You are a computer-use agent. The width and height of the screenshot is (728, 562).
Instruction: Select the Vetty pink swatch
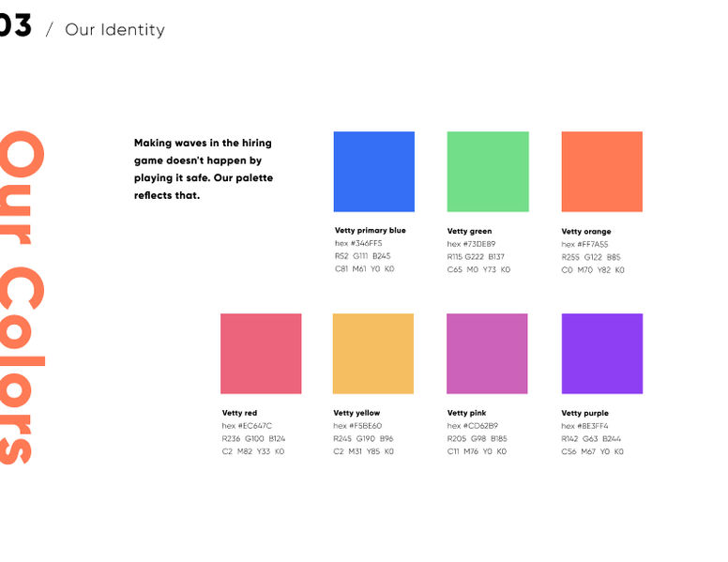(487, 354)
